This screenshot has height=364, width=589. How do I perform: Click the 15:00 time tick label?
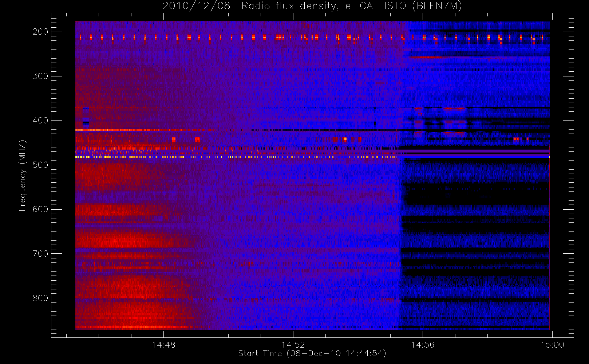(552, 345)
